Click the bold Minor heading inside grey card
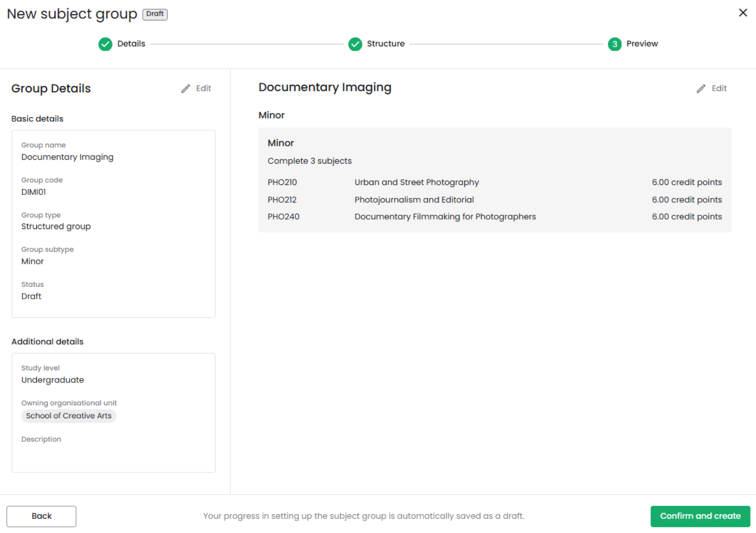Viewport: 756px width, 533px height. (x=281, y=143)
